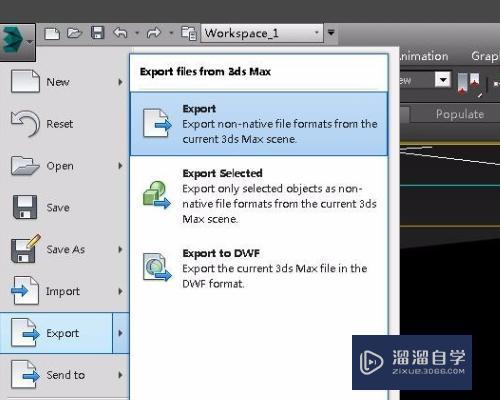This screenshot has height=400, width=500.
Task: Expand the Open submenu arrow
Action: [120, 166]
